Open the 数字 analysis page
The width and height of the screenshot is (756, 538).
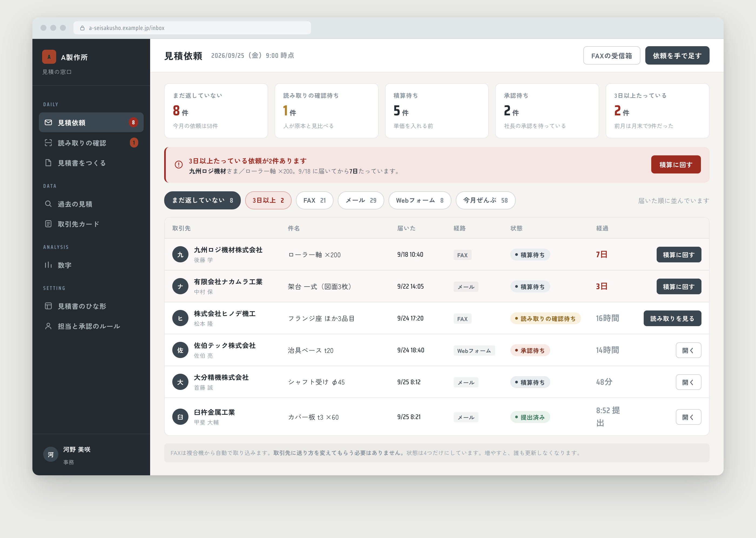click(x=91, y=265)
